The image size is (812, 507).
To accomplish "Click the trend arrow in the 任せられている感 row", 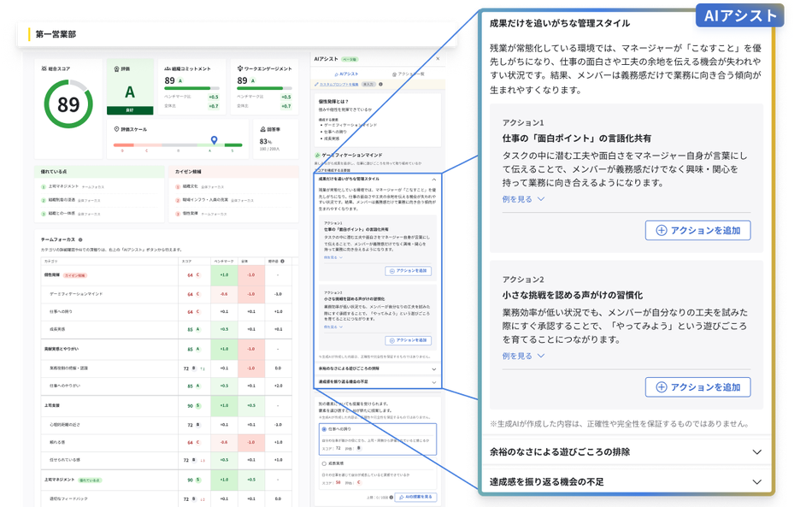I will (202, 460).
